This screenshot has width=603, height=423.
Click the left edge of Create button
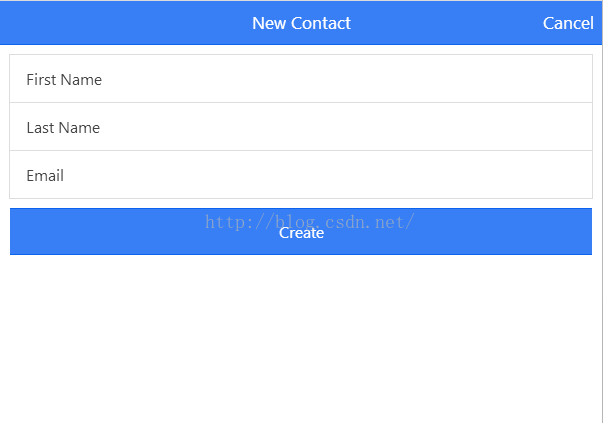[x=22, y=232]
